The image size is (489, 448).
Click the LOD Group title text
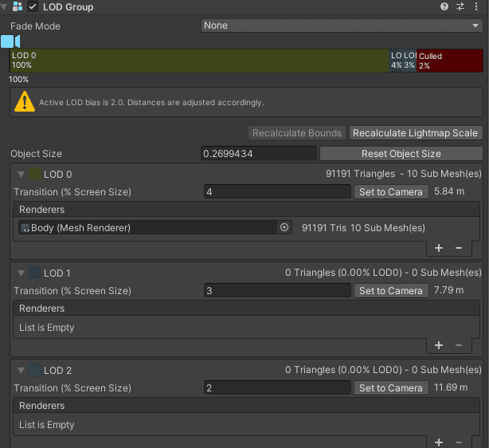[68, 7]
